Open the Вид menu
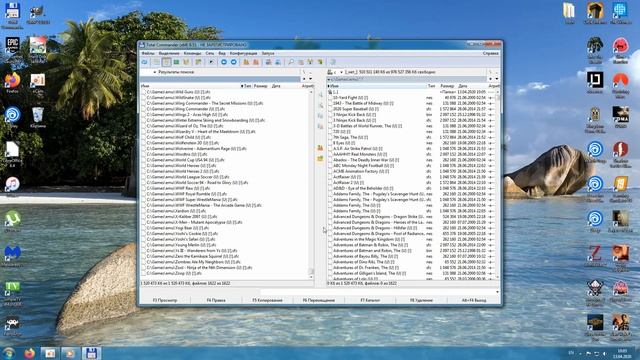The width and height of the screenshot is (640, 360). point(222,53)
